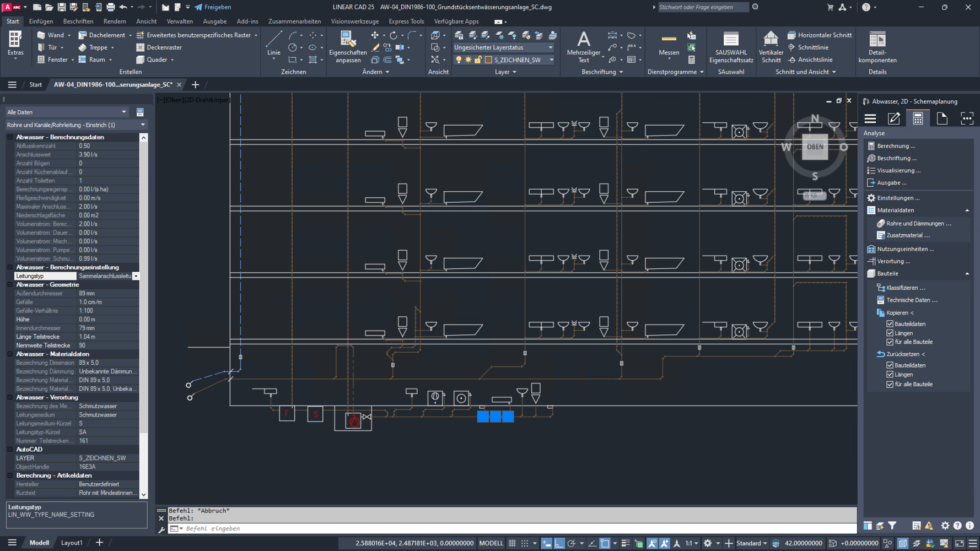Screen dimensions: 980x551
Task: Open the Rendern ribbon tab
Action: [115, 21]
